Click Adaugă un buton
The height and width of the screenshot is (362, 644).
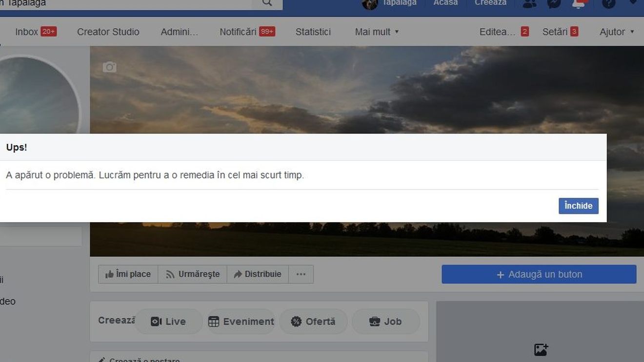(539, 274)
